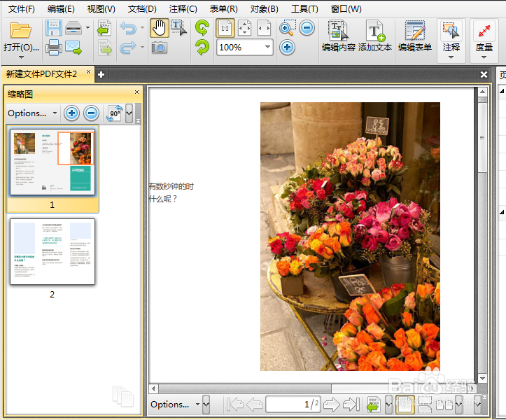Print the document with the printer icon
This screenshot has width=506, height=420.
[x=54, y=48]
